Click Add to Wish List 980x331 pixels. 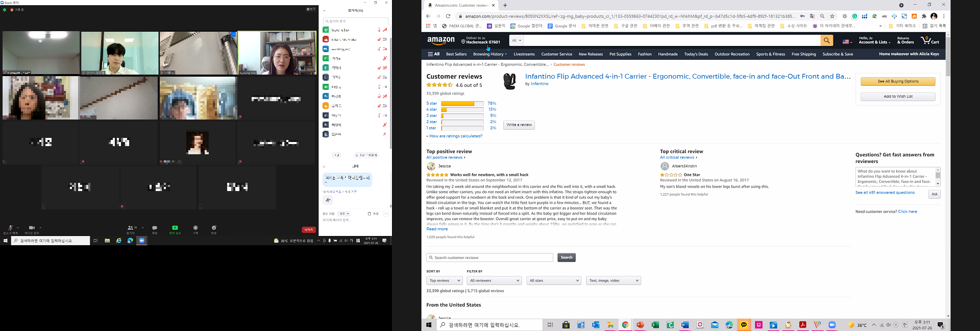pos(898,97)
